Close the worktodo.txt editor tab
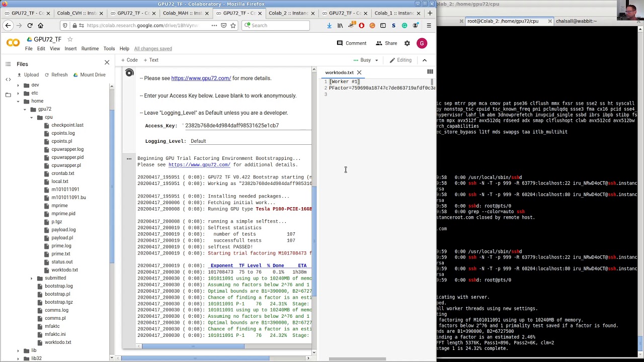Image resolution: width=644 pixels, height=362 pixels. [359, 72]
